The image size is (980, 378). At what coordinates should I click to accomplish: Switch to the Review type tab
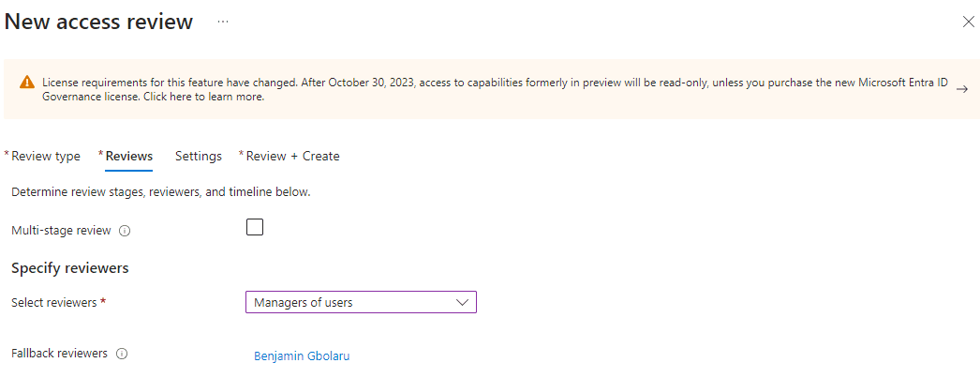(x=46, y=156)
